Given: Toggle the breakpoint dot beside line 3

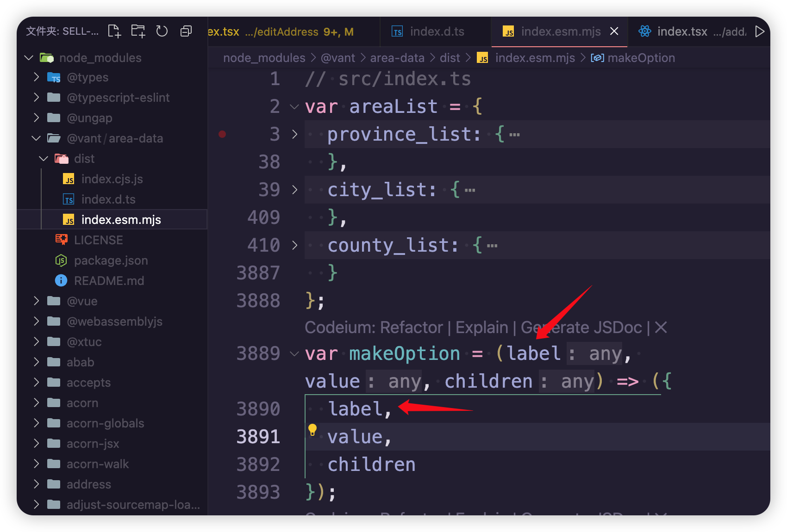Looking at the screenshot, I should coord(222,134).
